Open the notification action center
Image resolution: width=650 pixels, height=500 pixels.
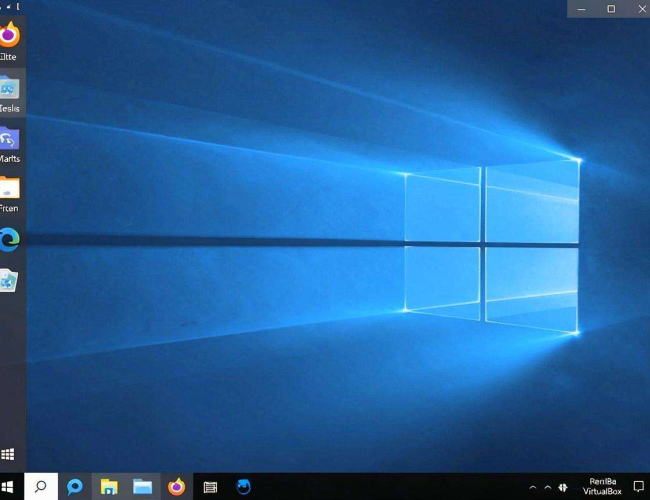[x=638, y=487]
